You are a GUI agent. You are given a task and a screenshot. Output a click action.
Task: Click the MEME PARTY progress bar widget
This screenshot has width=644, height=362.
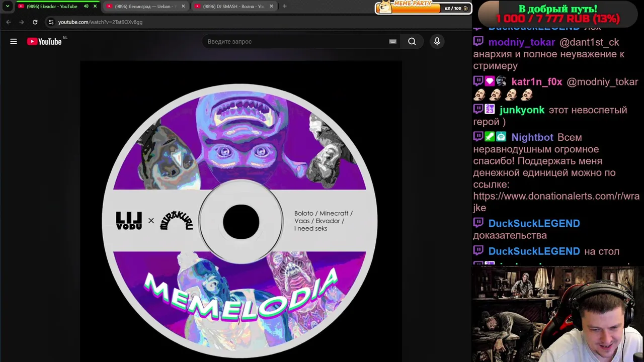click(x=423, y=7)
